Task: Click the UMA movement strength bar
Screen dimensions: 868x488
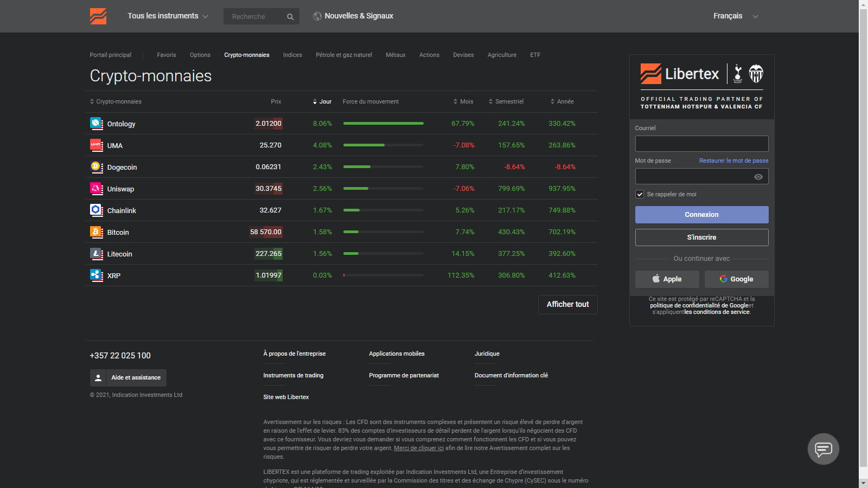Action: (384, 145)
